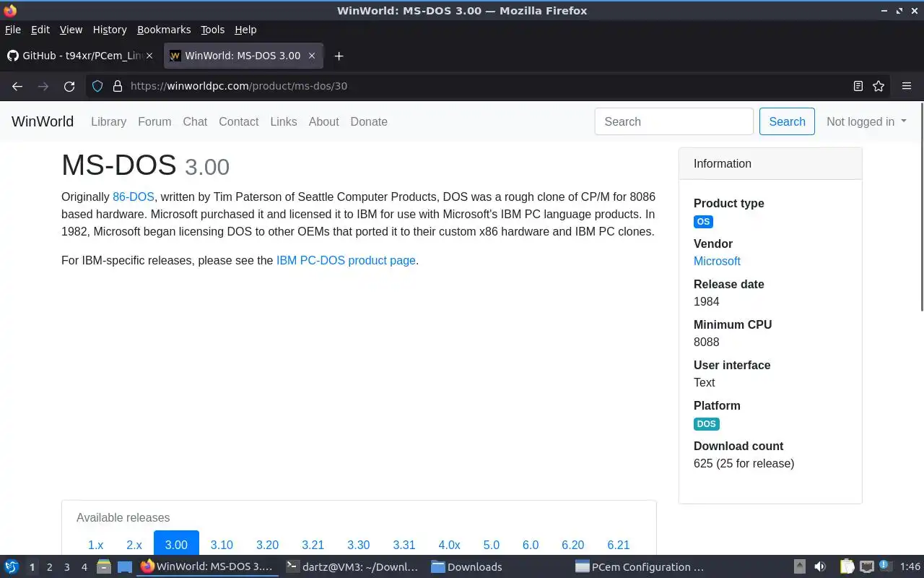Select release 5.0
Viewport: 924px width, 578px height.
(x=492, y=545)
